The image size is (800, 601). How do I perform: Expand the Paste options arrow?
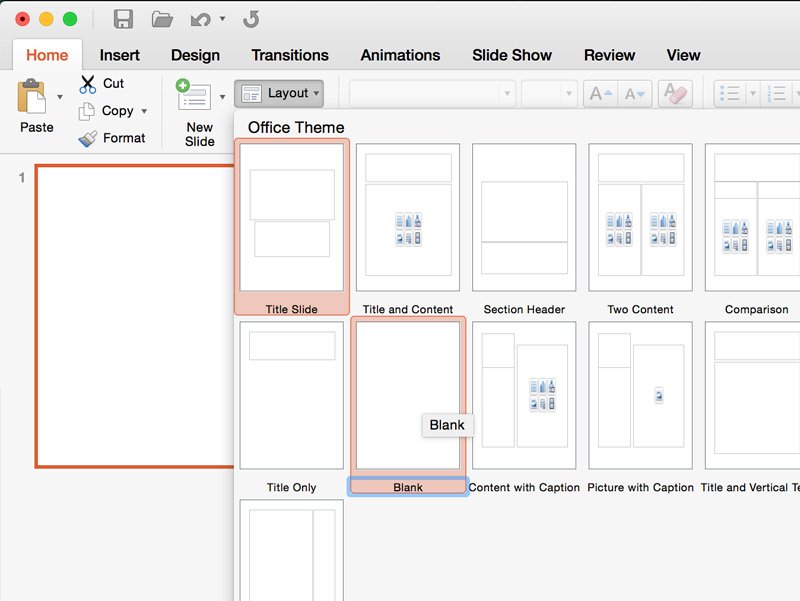(x=60, y=96)
